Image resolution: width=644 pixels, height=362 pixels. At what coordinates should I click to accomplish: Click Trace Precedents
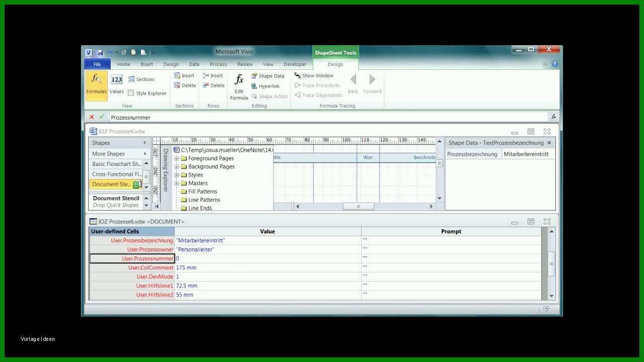(317, 85)
